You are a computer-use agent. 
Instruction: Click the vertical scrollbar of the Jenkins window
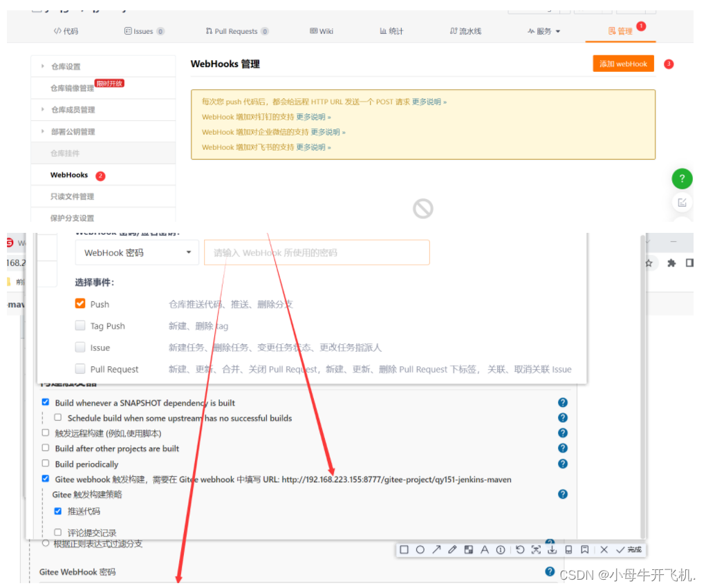642,386
